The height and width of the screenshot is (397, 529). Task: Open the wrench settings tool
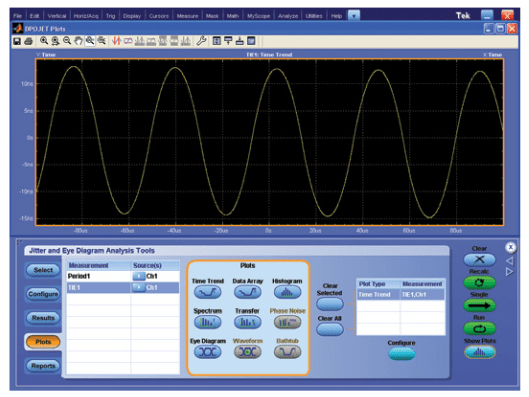[x=201, y=41]
